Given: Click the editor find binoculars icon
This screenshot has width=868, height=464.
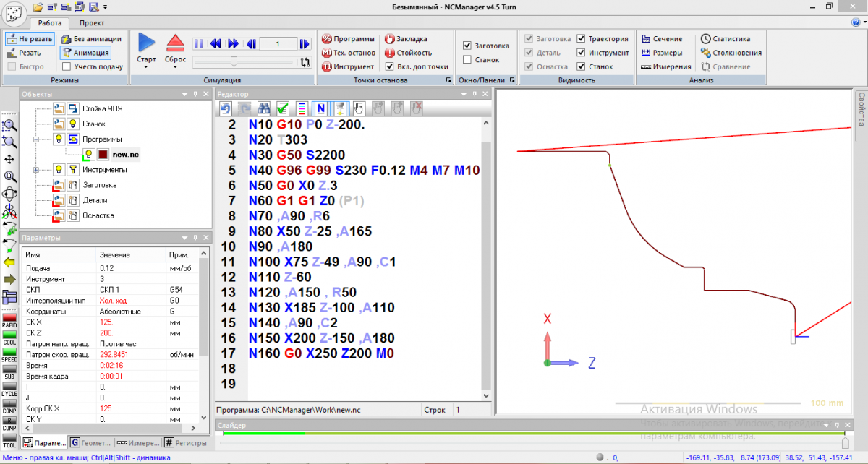Looking at the screenshot, I should (264, 108).
